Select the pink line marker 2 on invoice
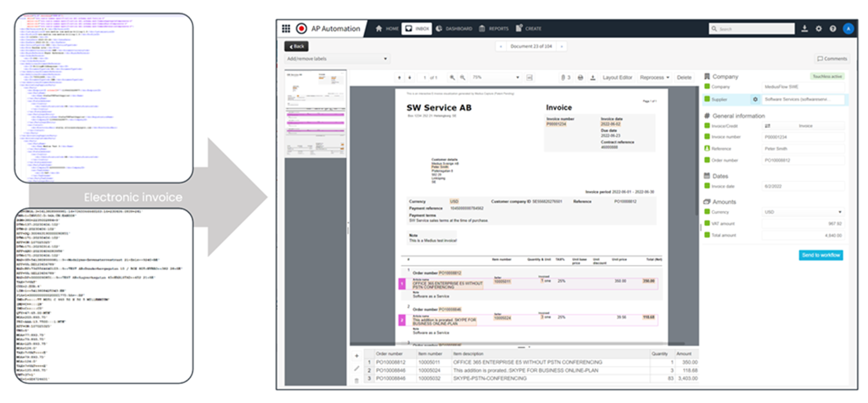This screenshot has width=868, height=403. coord(402,320)
